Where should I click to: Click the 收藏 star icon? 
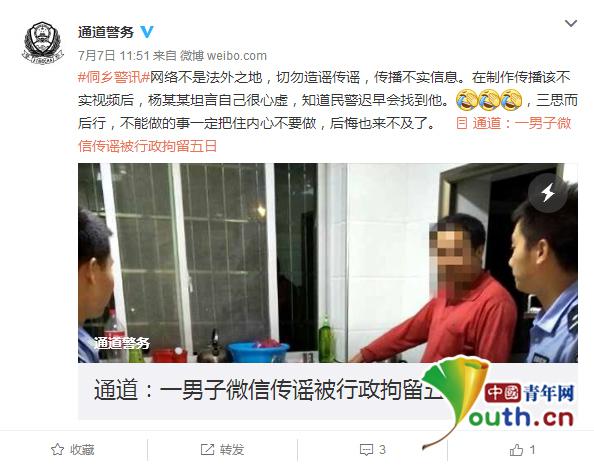pyautogui.click(x=57, y=450)
